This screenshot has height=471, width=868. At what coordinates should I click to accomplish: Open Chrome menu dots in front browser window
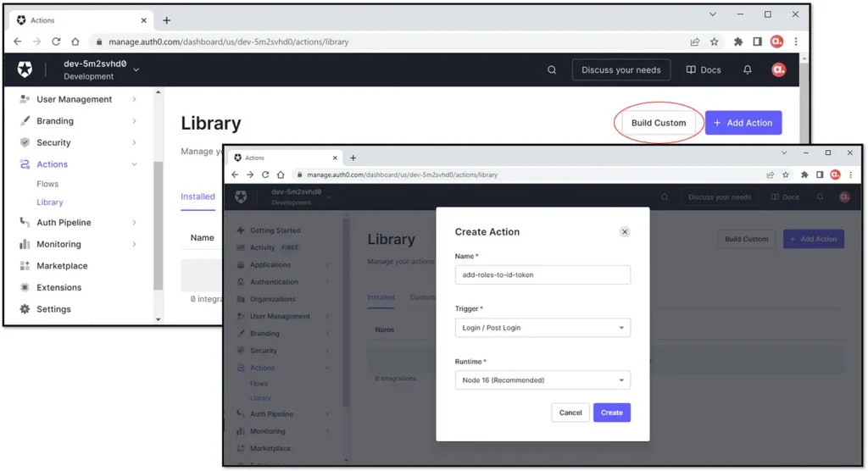pos(851,175)
